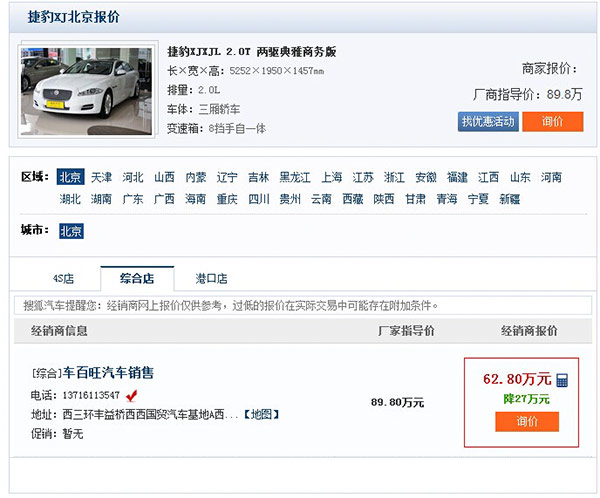Click the 捷豹XJ北京报价 page title

73,17
